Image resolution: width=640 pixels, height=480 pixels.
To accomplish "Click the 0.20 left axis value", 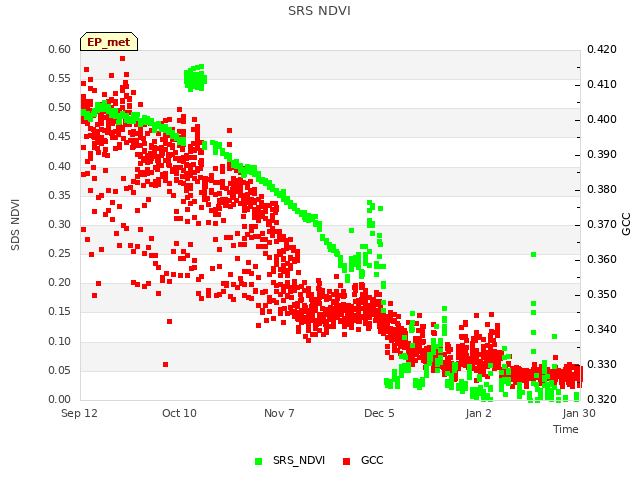I will [60, 282].
